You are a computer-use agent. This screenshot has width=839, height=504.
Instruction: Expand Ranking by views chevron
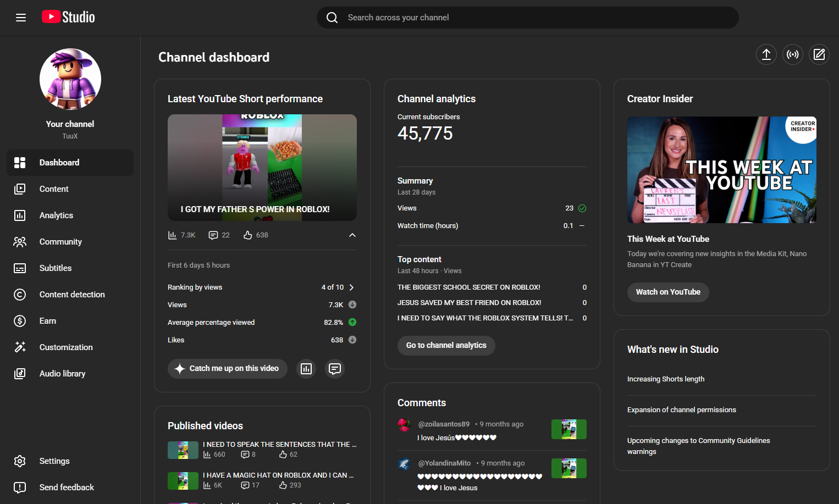[352, 287]
